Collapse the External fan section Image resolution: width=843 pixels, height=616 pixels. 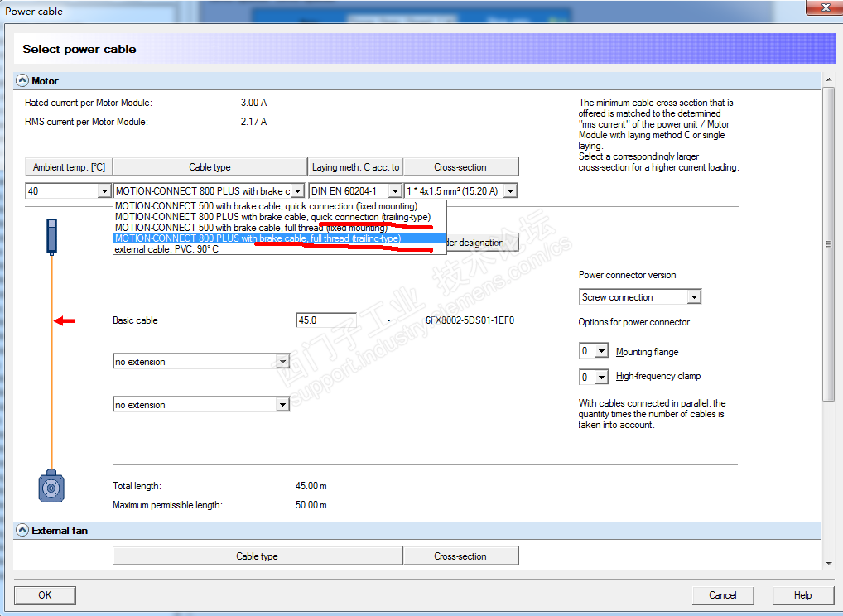22,531
